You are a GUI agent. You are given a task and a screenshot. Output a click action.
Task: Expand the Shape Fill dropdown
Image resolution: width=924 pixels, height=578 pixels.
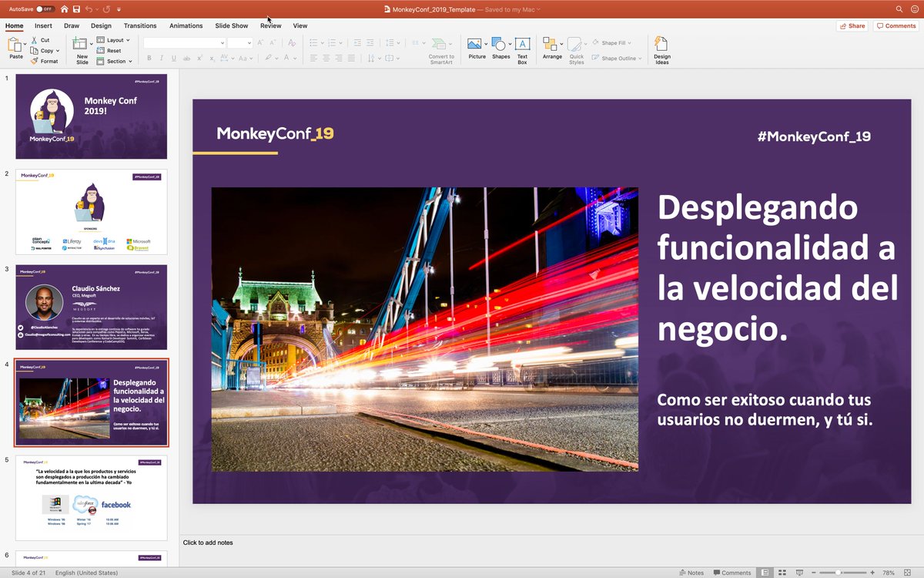pos(631,43)
